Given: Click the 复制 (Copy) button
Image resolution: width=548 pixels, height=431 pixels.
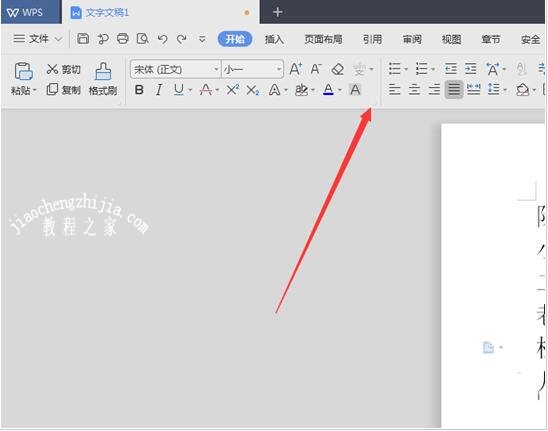Looking at the screenshot, I should [64, 90].
